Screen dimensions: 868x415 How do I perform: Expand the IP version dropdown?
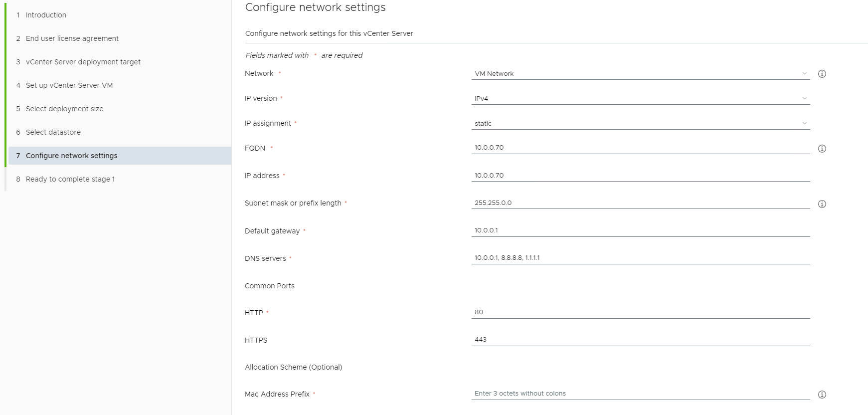tap(640, 99)
